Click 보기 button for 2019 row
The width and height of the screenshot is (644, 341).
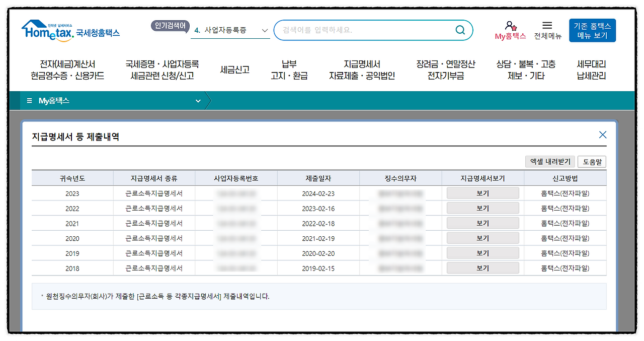482,253
